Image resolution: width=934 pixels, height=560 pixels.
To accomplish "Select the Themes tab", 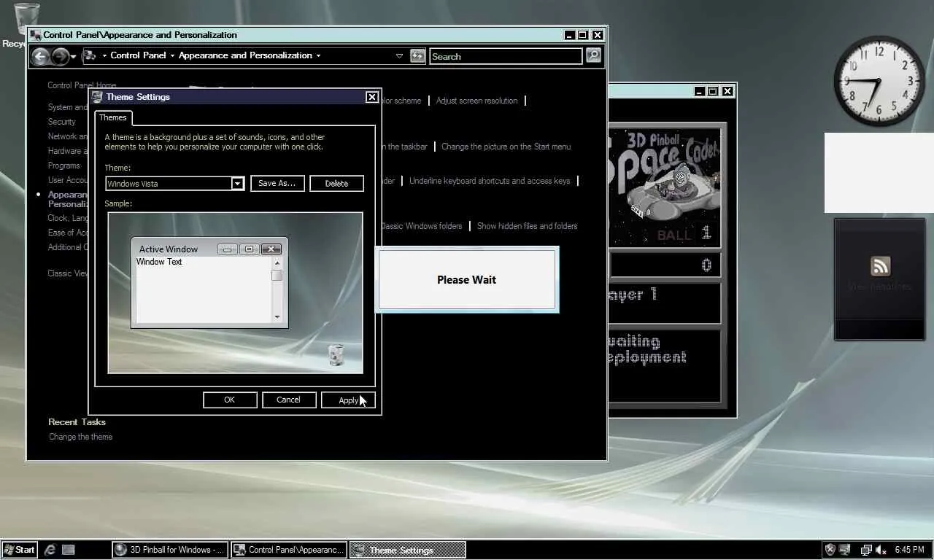I will click(x=113, y=117).
